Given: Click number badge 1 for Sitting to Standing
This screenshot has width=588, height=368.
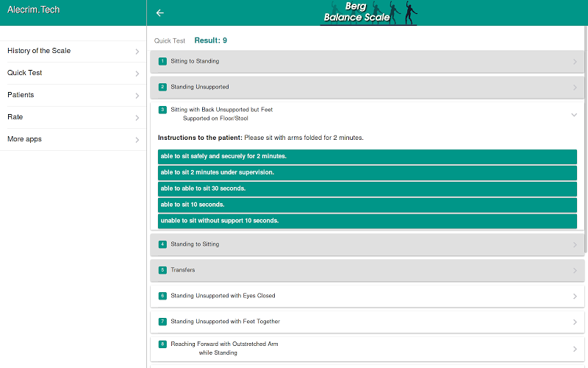Looking at the screenshot, I should (x=162, y=61).
